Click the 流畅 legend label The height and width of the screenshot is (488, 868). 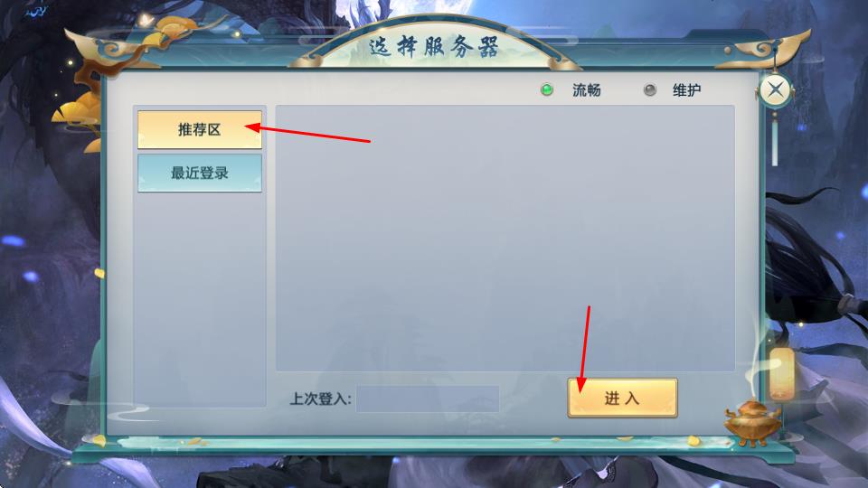586,89
